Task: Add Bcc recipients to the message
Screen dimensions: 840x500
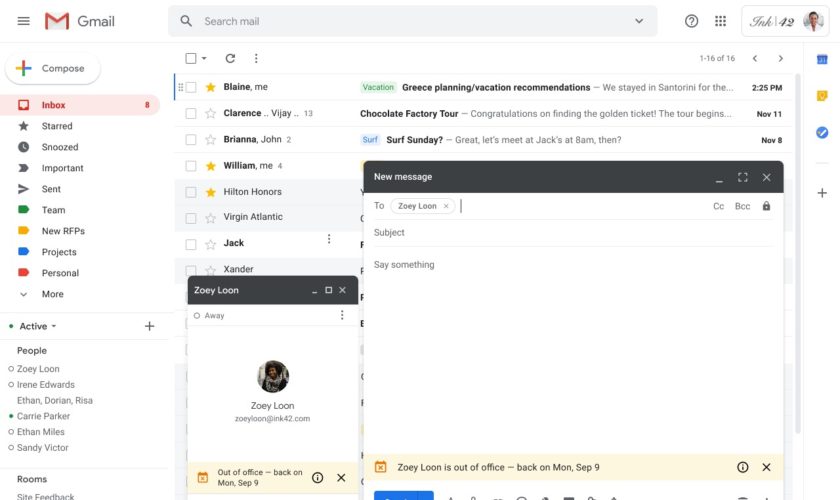Action: coord(742,206)
